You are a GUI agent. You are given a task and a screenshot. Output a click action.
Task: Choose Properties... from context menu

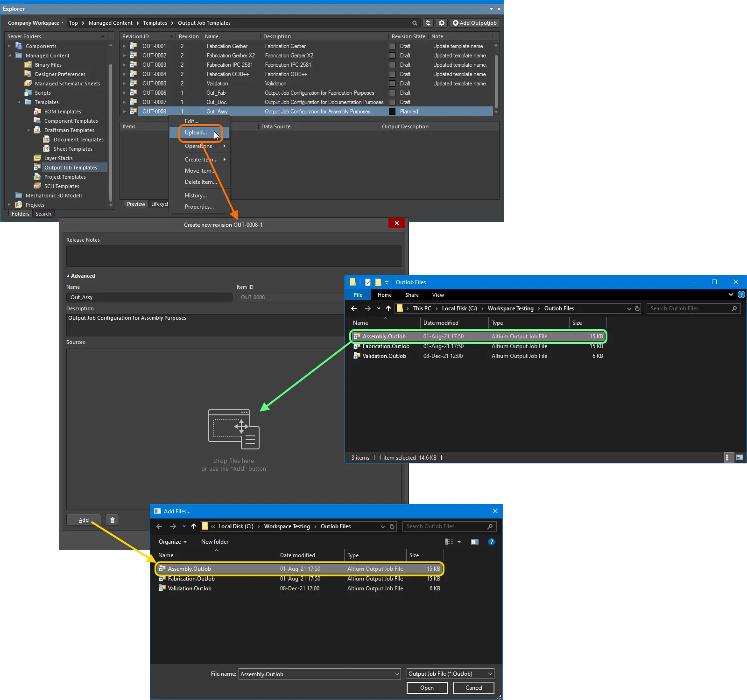[199, 207]
